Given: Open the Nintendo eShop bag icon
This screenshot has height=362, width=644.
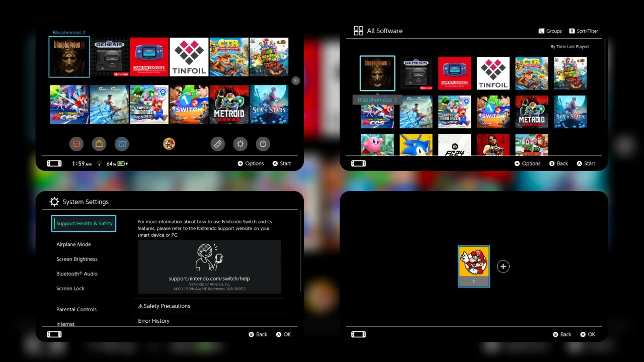Looking at the screenshot, I should click(99, 144).
